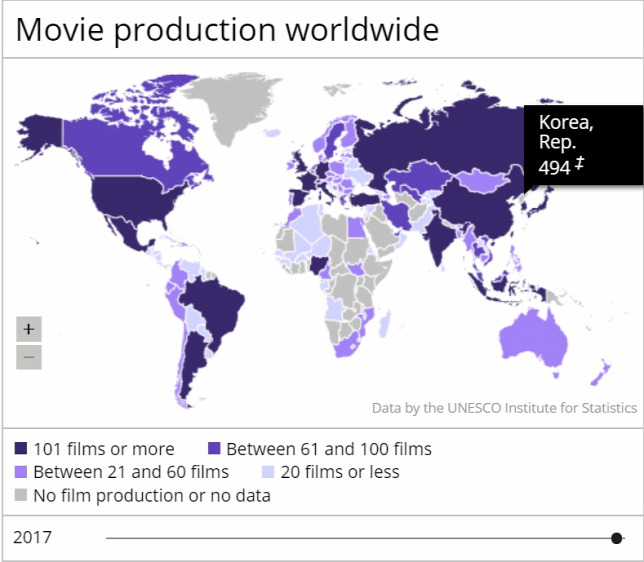
Task: Select Canada on the map
Action: click(123, 150)
